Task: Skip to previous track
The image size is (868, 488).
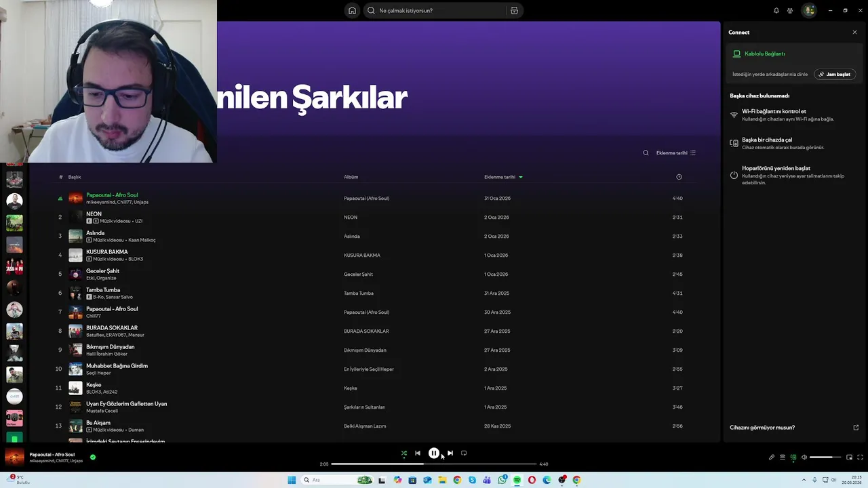Action: [x=418, y=453]
